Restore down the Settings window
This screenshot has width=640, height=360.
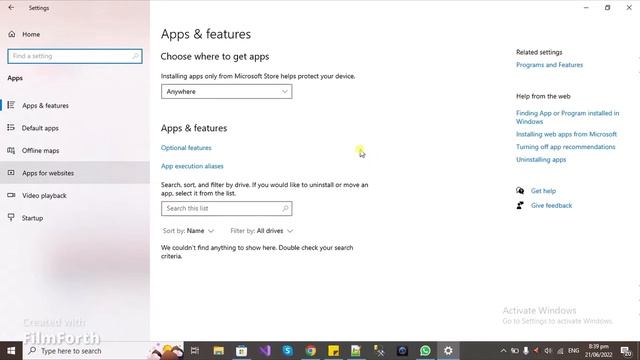click(607, 8)
